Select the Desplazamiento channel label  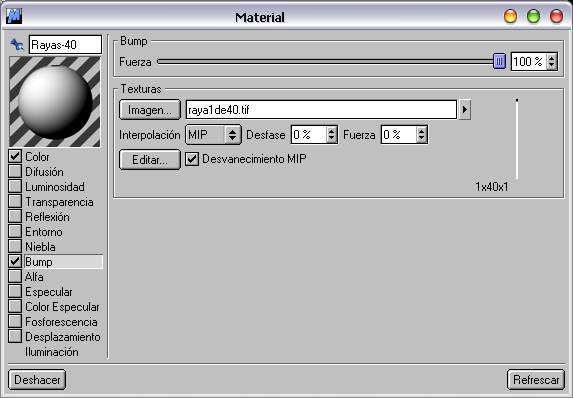62,337
